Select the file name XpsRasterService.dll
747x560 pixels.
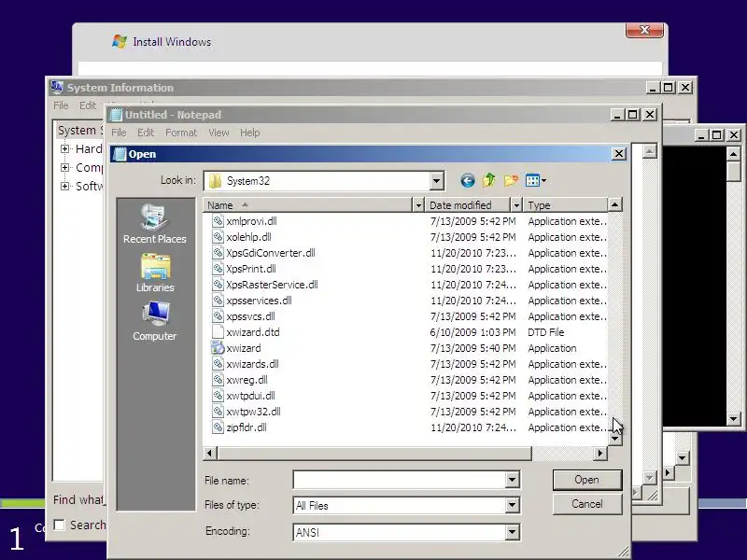click(x=272, y=285)
